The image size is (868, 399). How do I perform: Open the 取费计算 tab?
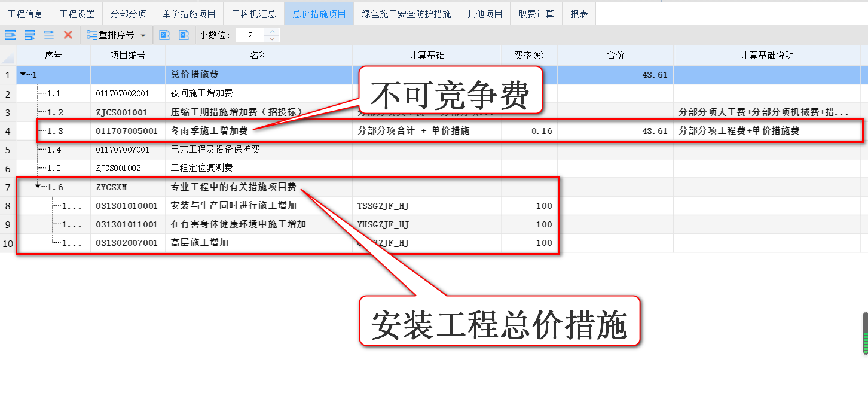click(536, 13)
